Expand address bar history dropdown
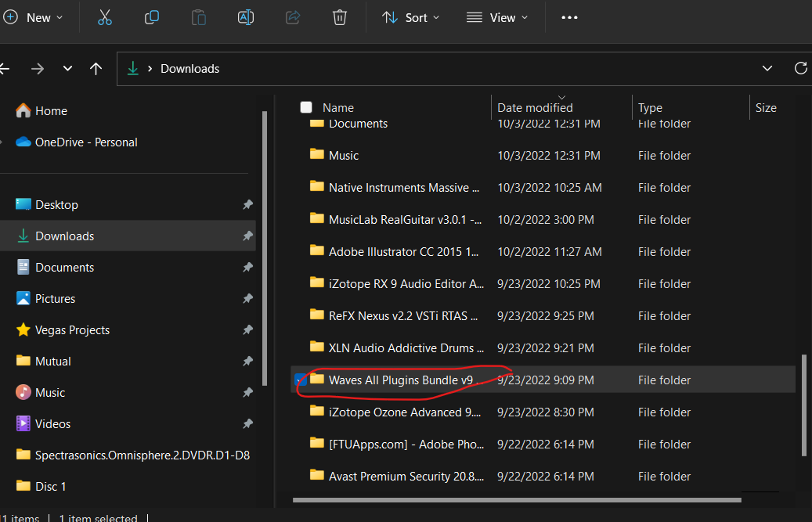The width and height of the screenshot is (812, 522). [x=767, y=68]
